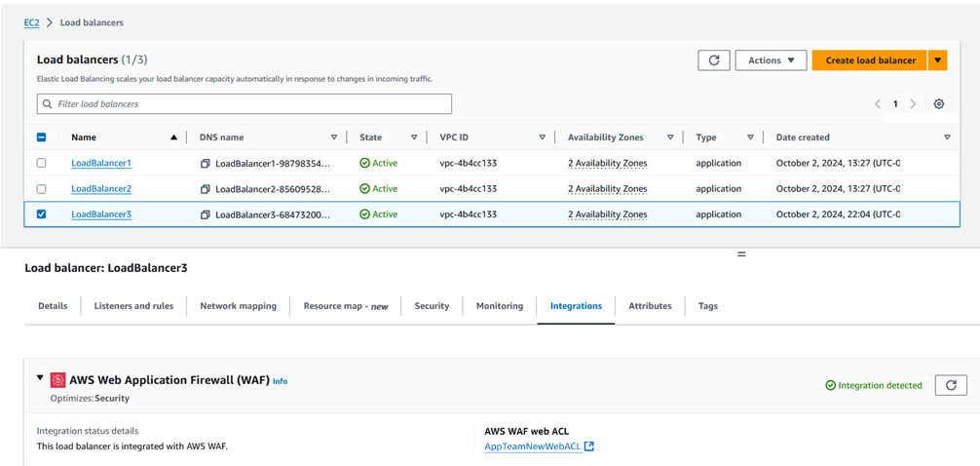Screen dimensions: 980x466
Task: Go to previous page arrow
Action: pos(878,104)
